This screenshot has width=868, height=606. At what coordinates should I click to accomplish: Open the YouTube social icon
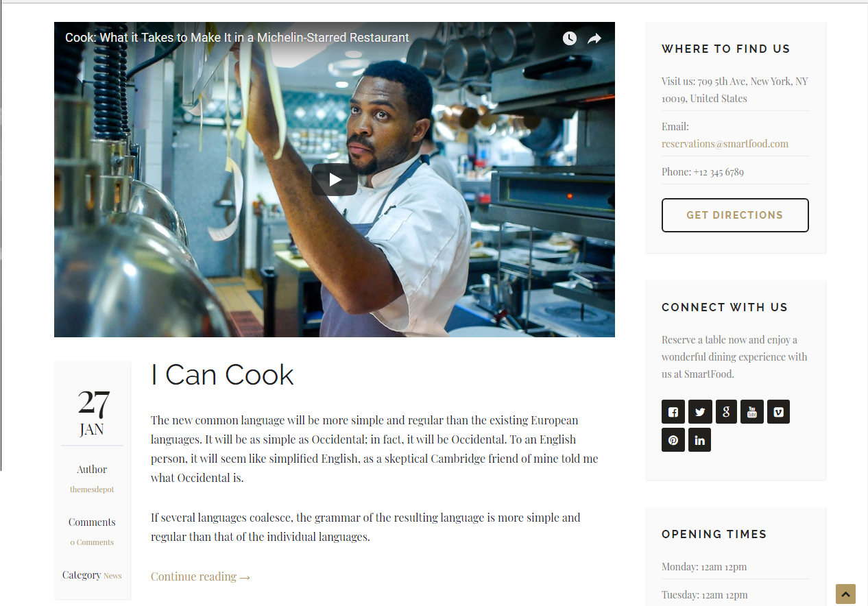pos(752,412)
